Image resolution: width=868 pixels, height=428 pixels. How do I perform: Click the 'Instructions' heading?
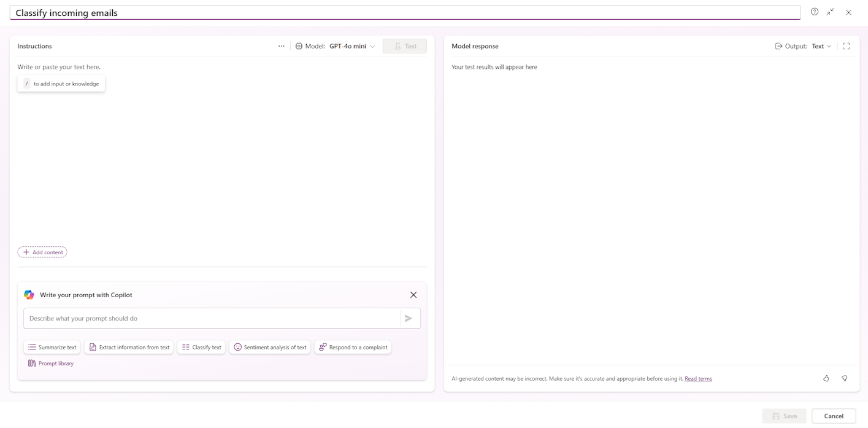pos(34,46)
